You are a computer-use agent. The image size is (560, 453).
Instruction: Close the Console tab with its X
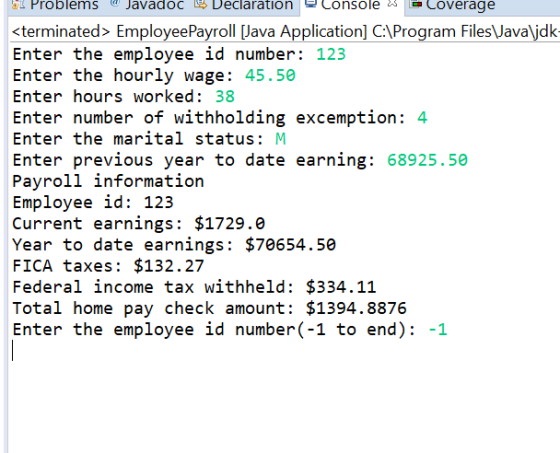pyautogui.click(x=392, y=4)
